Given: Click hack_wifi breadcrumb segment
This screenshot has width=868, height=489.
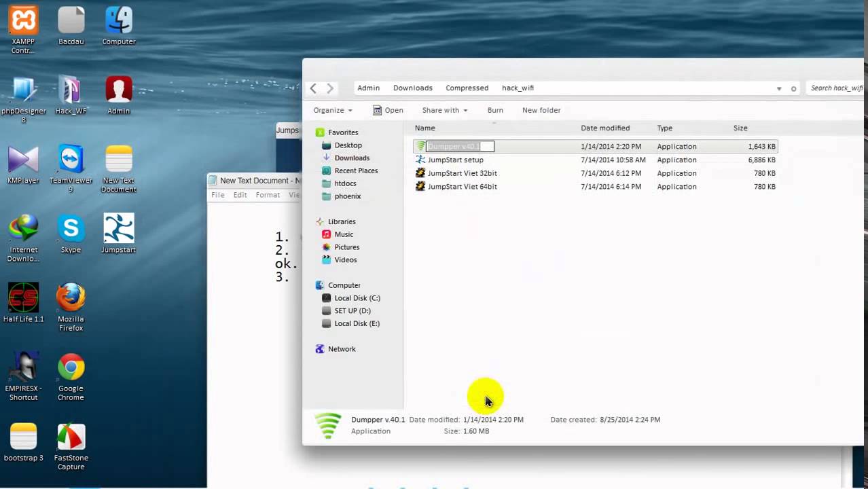Looking at the screenshot, I should [x=518, y=88].
